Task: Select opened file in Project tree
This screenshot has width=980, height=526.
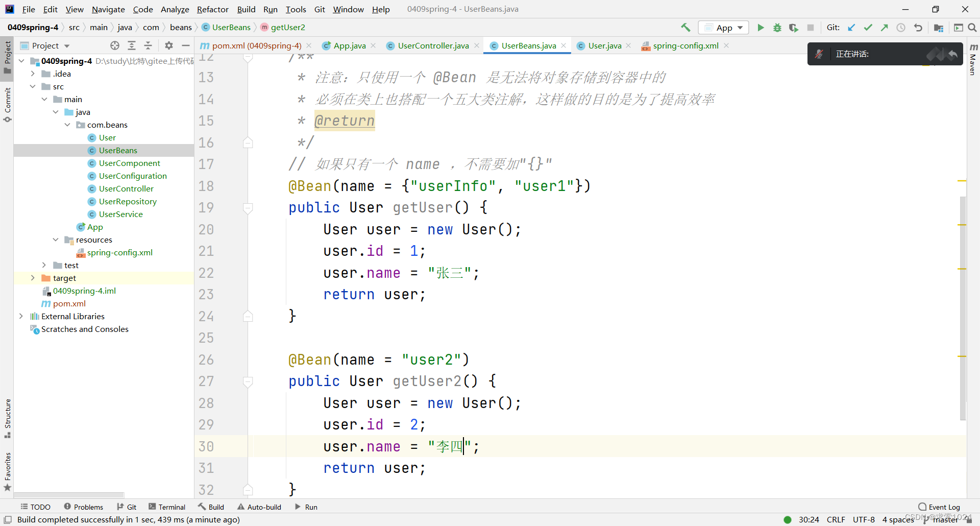Action: pos(115,45)
